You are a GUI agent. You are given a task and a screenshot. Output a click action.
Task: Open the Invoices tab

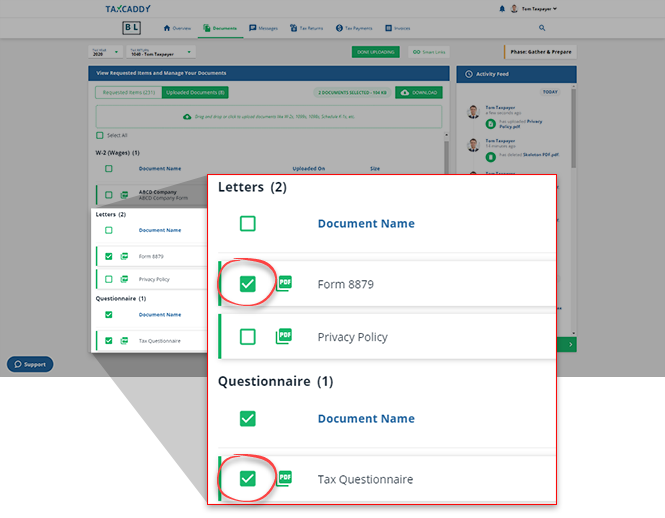(x=397, y=28)
